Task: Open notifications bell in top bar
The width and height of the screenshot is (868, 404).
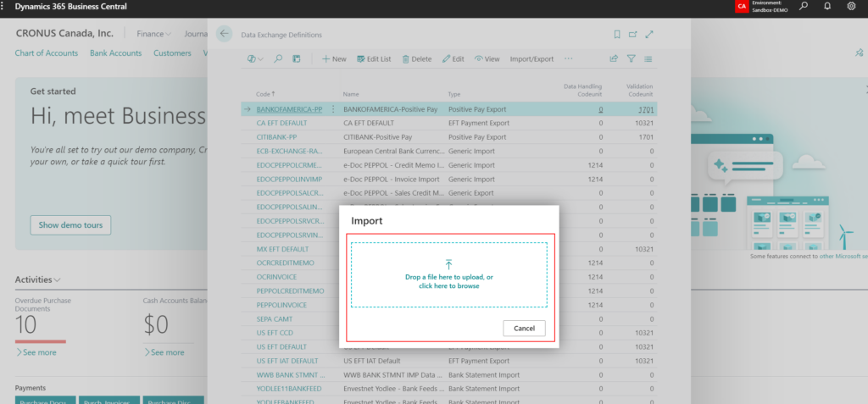Action: (x=827, y=7)
